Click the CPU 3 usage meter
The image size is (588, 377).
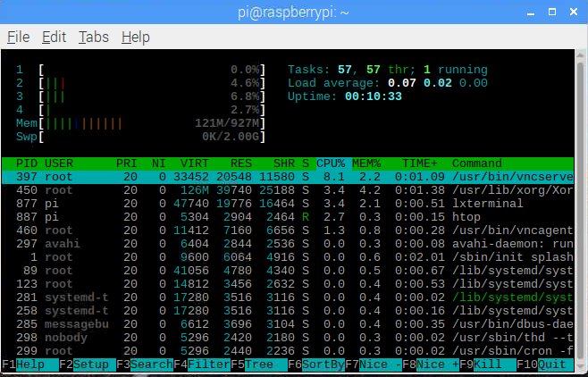click(x=140, y=96)
